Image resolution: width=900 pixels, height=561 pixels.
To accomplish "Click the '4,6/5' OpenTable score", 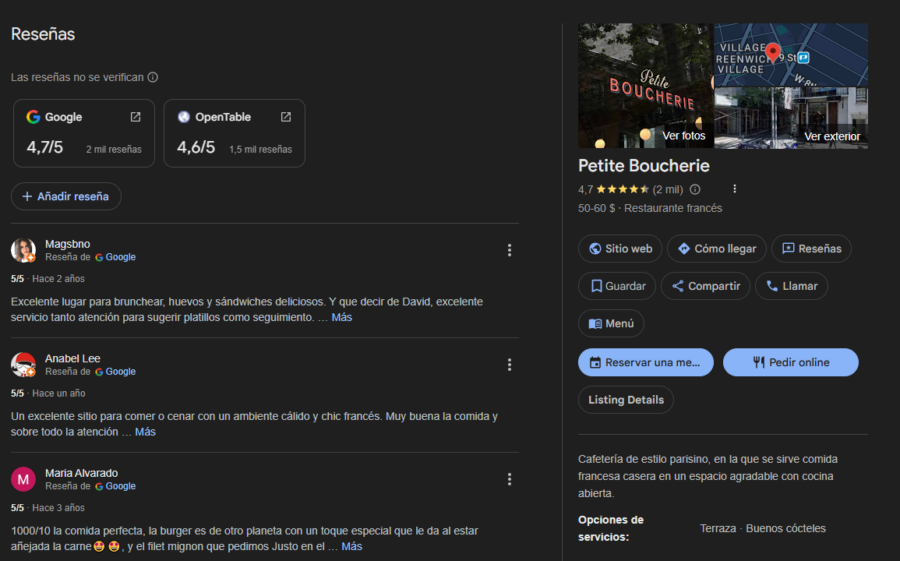I will pos(196,147).
